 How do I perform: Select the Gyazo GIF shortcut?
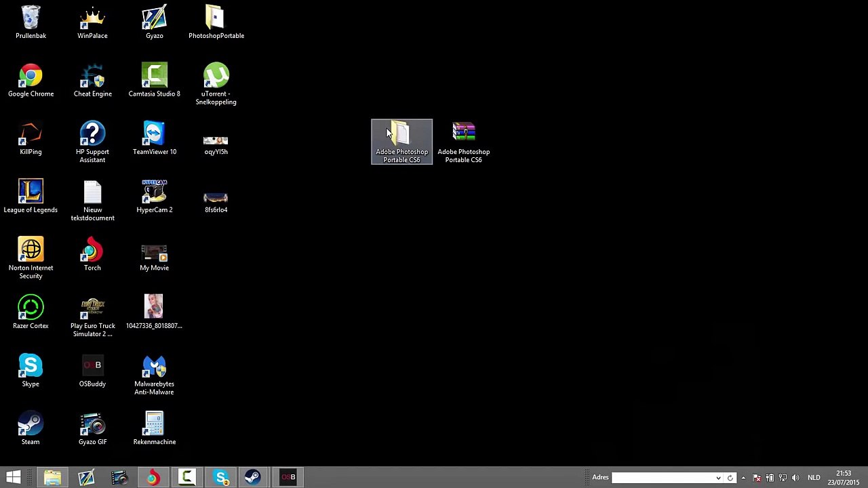tap(92, 428)
